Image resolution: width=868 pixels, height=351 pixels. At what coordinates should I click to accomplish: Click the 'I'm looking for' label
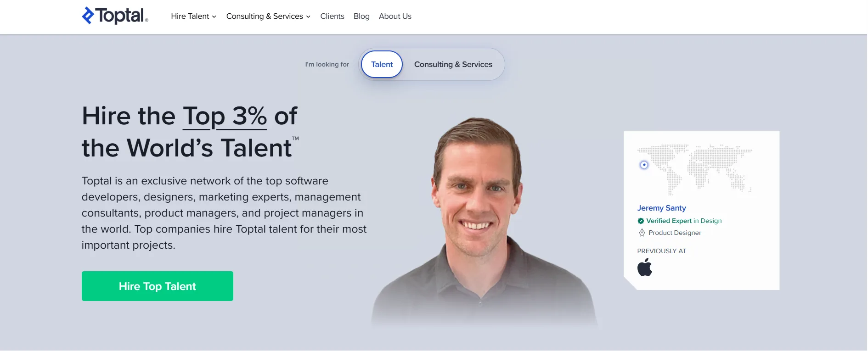pyautogui.click(x=327, y=64)
